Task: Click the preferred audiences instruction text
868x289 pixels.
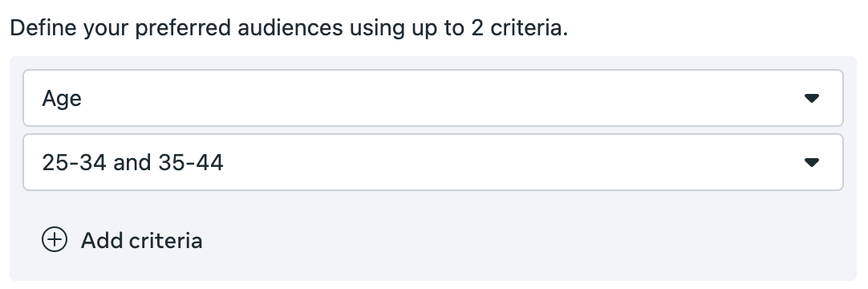Action: click(289, 27)
